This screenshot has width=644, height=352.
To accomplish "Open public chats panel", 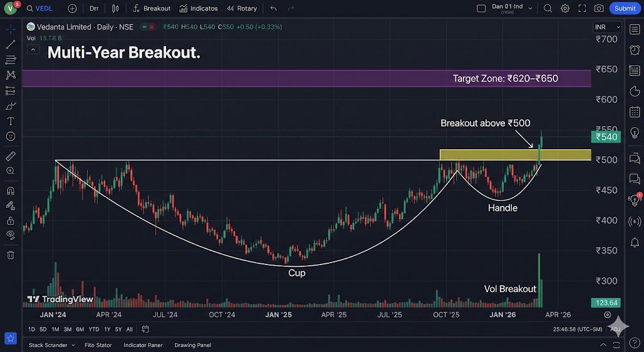I will [x=635, y=158].
